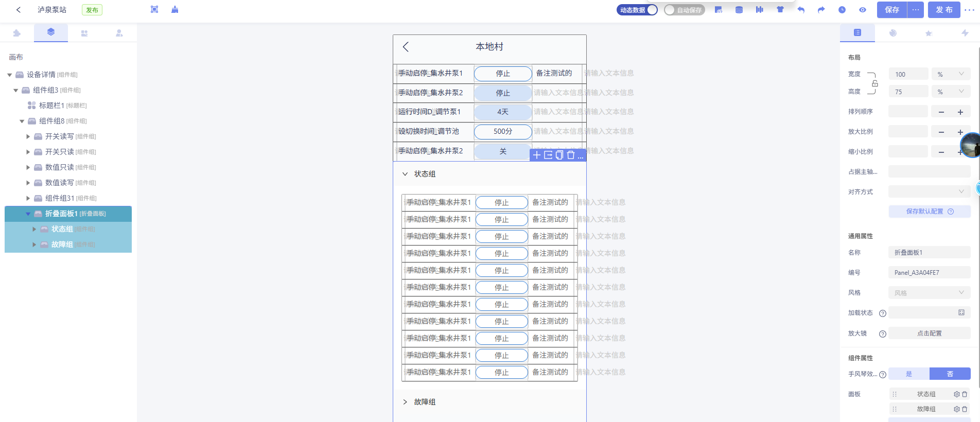Open the 对齐方式 dropdown
Screen dimensions: 980x422
(930, 191)
